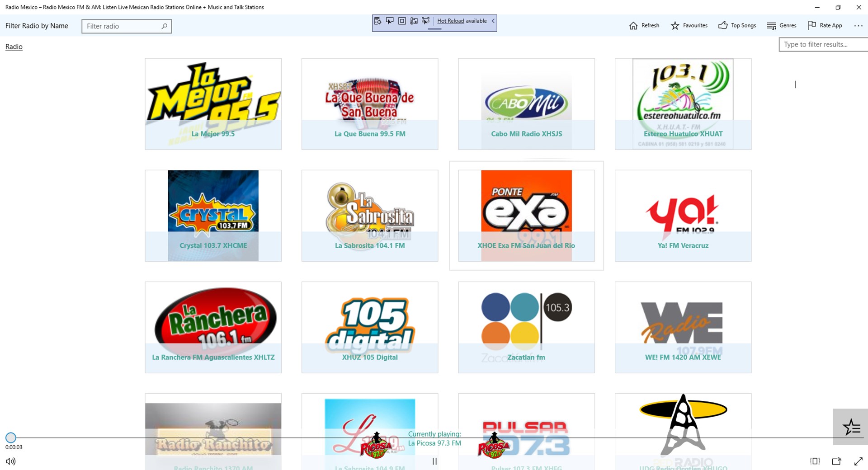Collapse the debug toolbar chevron

[493, 21]
